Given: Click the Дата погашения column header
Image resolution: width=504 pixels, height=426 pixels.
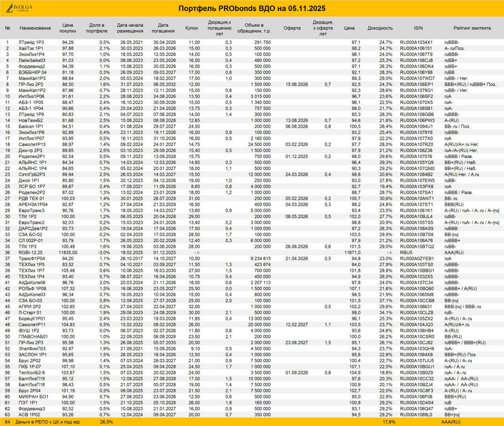Looking at the screenshot, I should (163, 28).
